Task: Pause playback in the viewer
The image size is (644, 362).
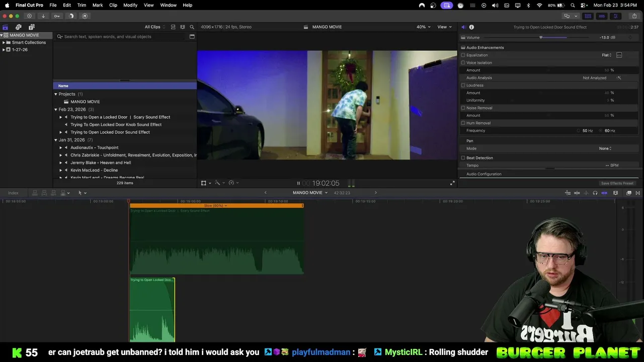Action: pos(298,184)
